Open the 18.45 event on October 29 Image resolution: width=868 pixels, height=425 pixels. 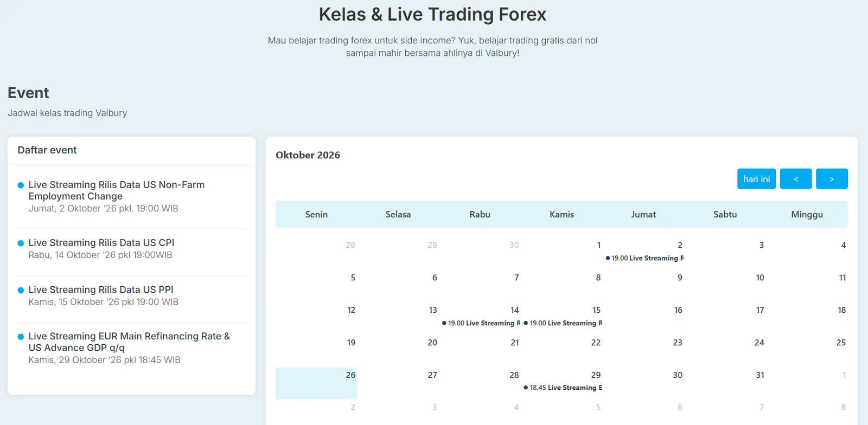563,388
